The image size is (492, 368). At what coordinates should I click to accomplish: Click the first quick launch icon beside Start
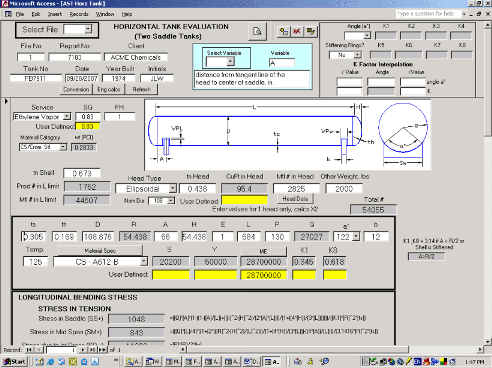(39, 362)
